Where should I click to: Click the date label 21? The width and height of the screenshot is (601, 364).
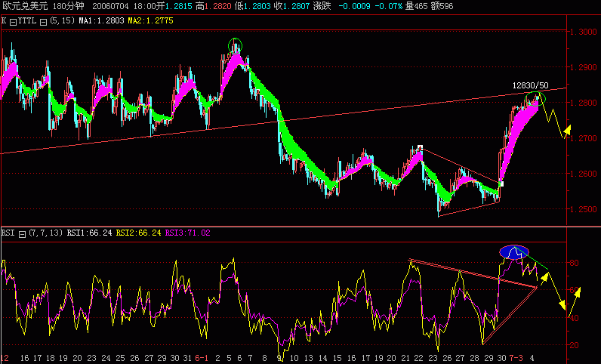click(405, 358)
